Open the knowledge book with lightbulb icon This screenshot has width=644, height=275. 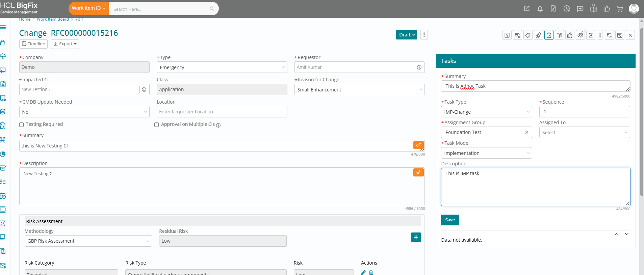[x=593, y=8]
